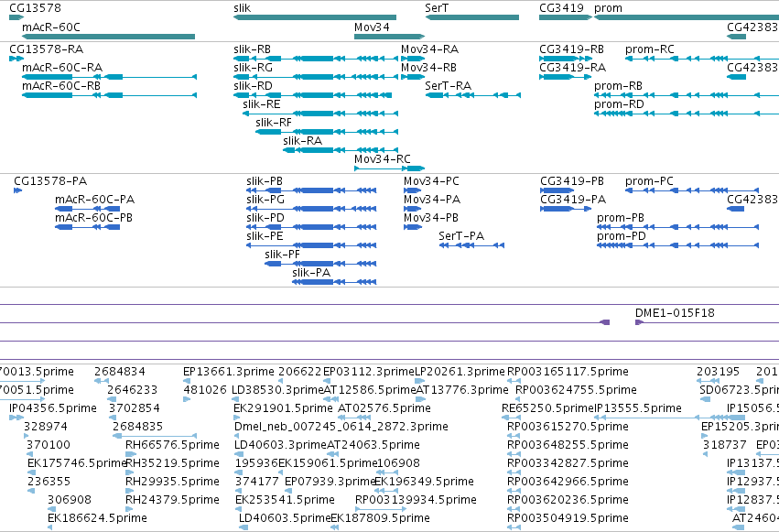The image size is (779, 532).
Task: Click protein slik-PE label
Action: pos(265,236)
